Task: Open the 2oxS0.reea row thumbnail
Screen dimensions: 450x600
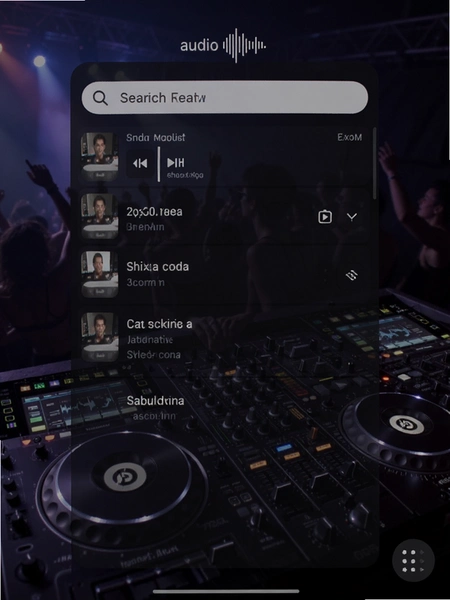Action: (x=99, y=216)
